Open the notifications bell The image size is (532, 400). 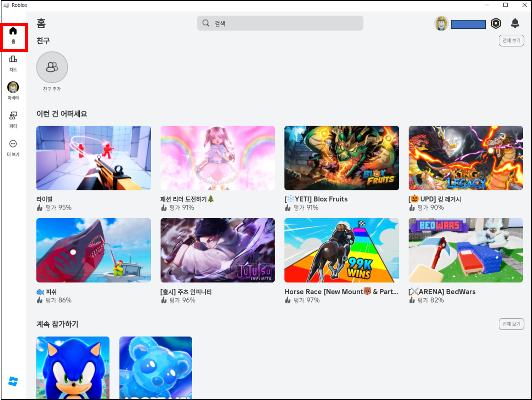[x=515, y=23]
